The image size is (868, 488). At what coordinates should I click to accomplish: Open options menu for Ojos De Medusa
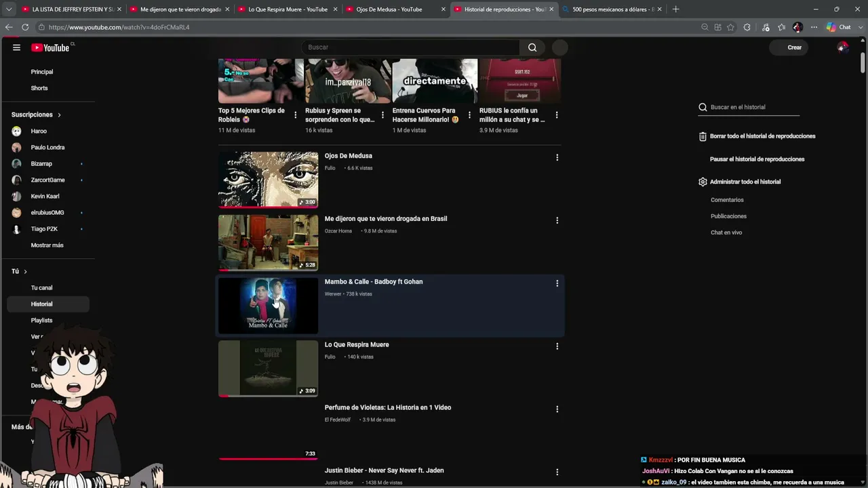coord(557,157)
